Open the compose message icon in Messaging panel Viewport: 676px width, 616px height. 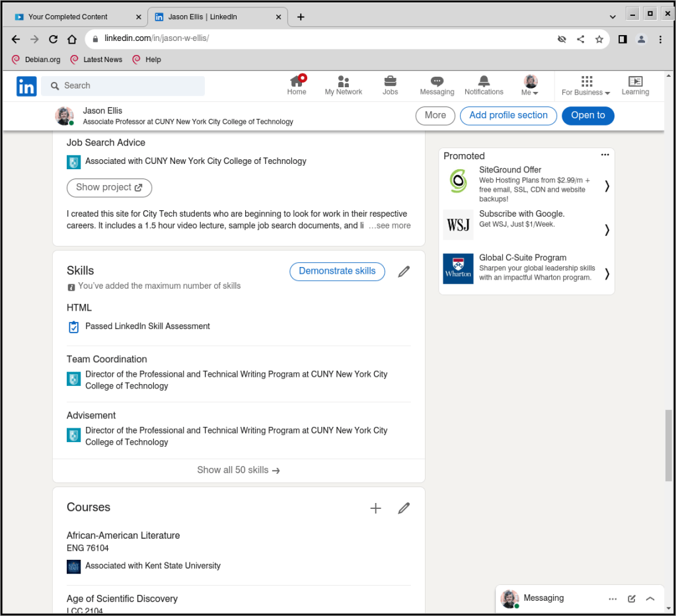tap(631, 598)
